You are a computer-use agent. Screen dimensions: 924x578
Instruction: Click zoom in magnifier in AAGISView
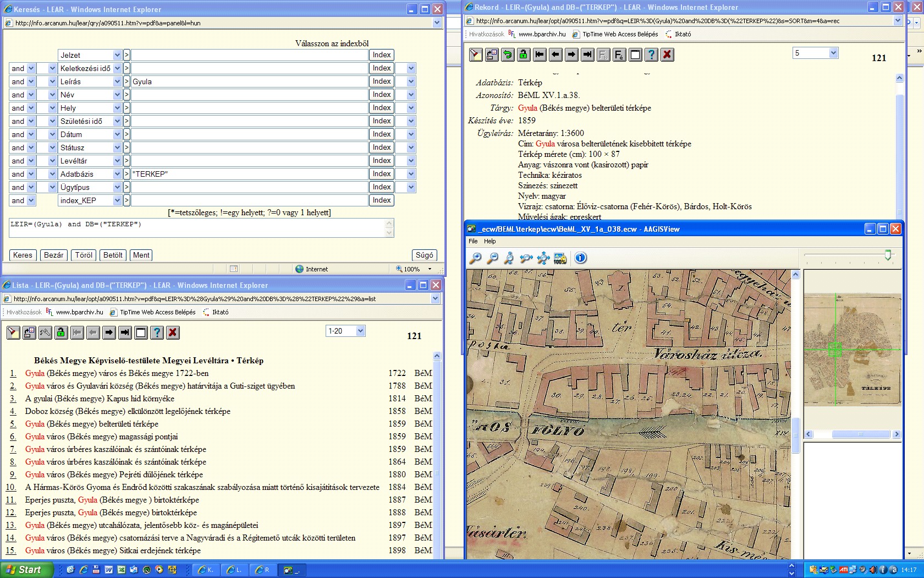coord(476,258)
